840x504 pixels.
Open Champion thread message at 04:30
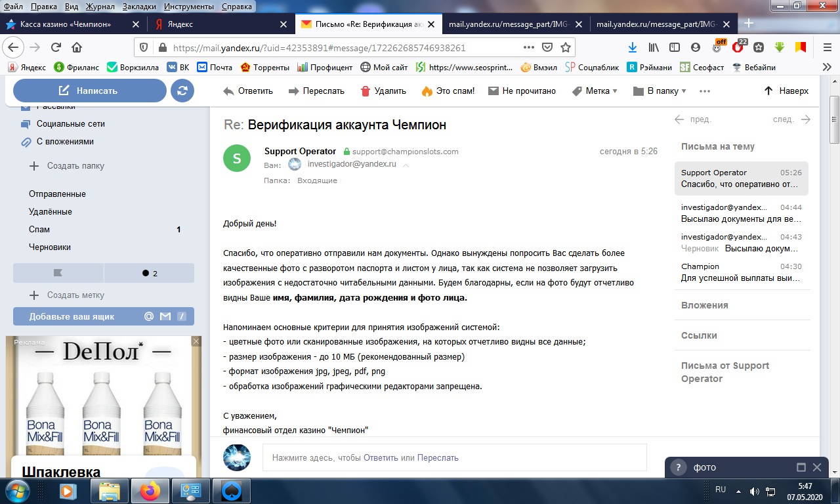(742, 272)
